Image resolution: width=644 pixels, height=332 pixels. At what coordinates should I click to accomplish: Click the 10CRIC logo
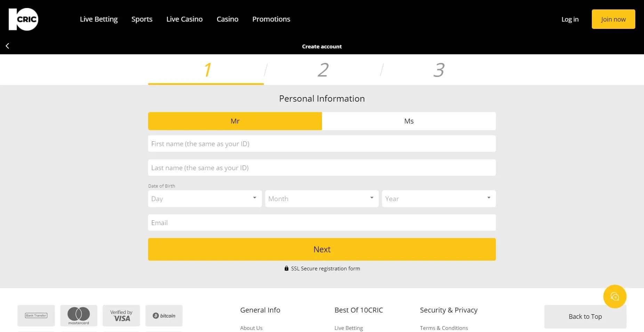(x=23, y=19)
